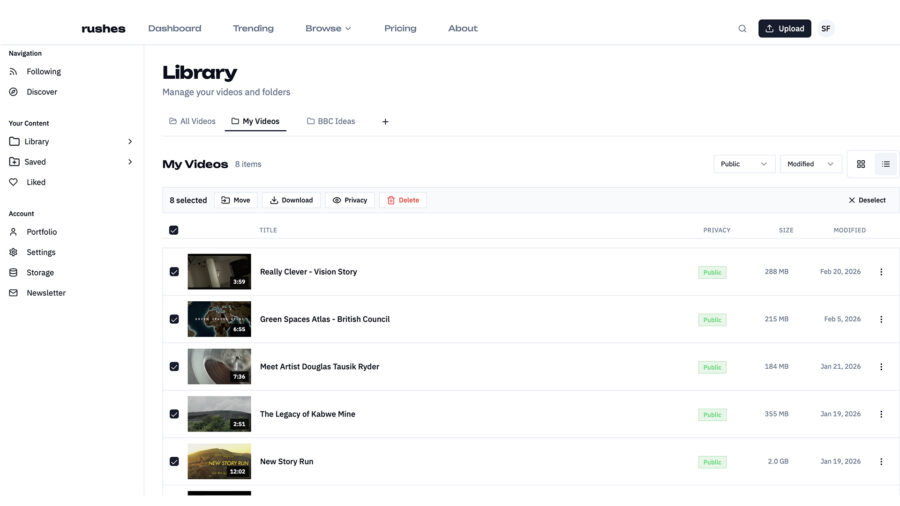
Task: Open Newsletter in sidebar
Action: pos(37,293)
